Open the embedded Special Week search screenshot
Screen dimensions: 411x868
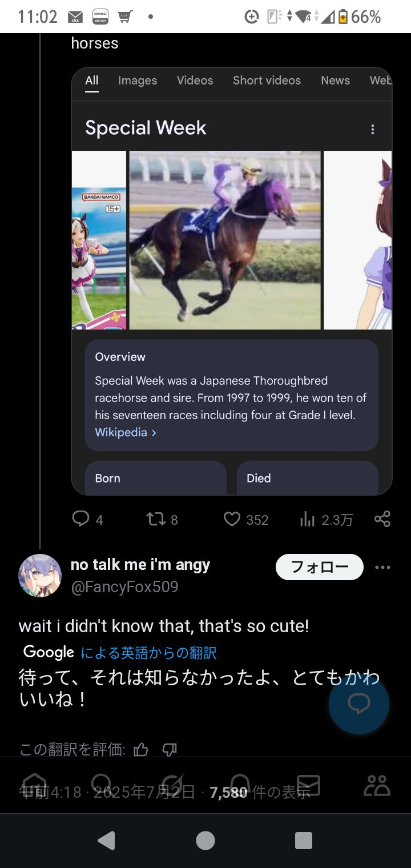point(232,281)
